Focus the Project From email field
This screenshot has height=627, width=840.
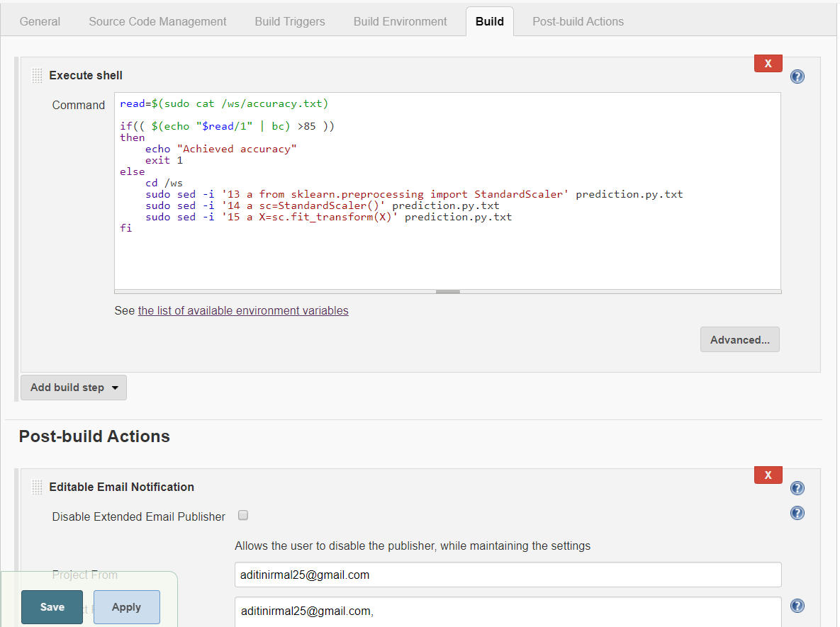[508, 575]
